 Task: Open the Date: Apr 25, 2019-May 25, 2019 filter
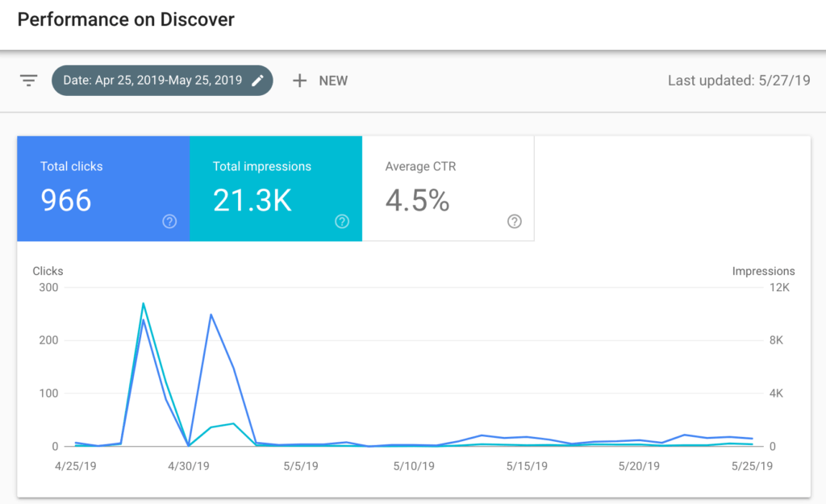pos(152,81)
